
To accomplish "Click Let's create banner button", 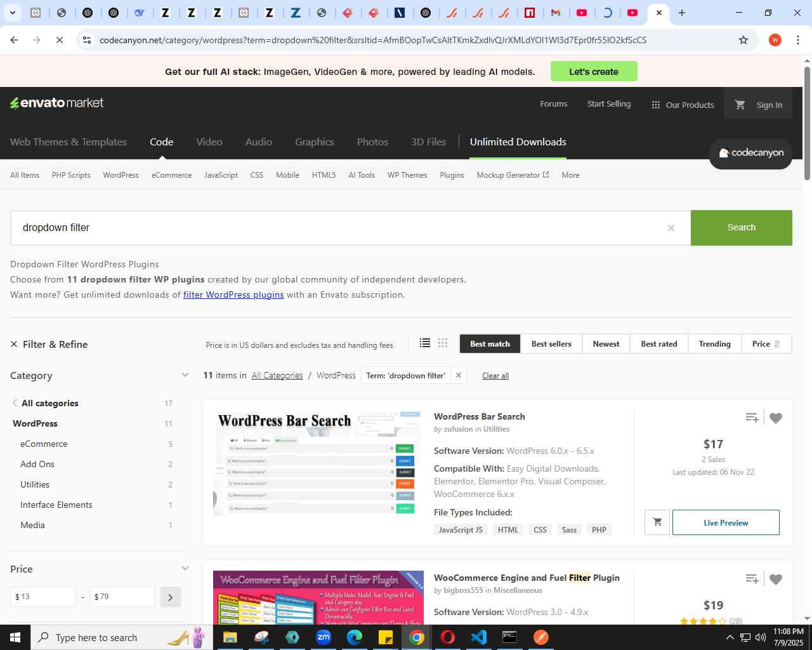I will tap(594, 72).
